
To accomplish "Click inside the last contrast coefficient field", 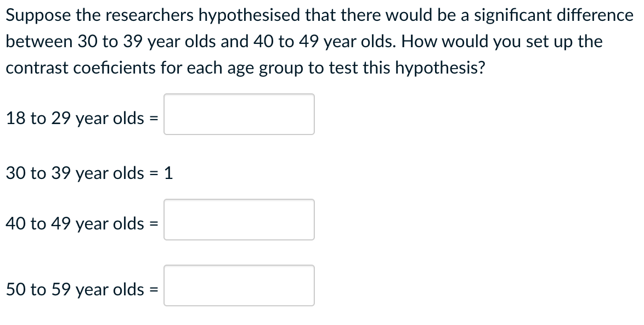I will 239,285.
